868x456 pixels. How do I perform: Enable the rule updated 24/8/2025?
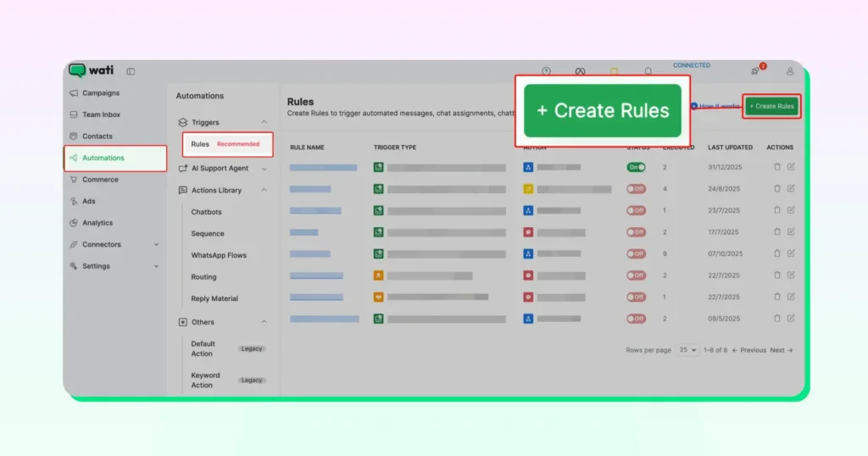click(x=636, y=189)
